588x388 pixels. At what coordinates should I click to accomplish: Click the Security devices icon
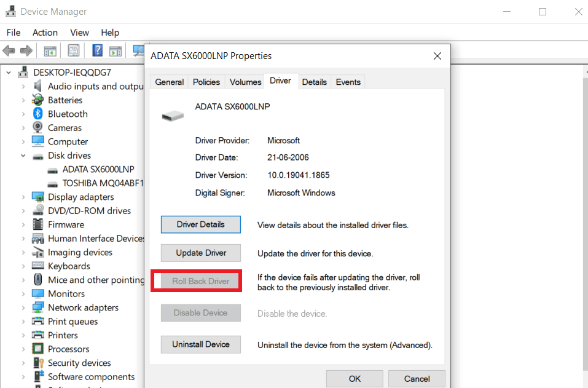tap(38, 363)
